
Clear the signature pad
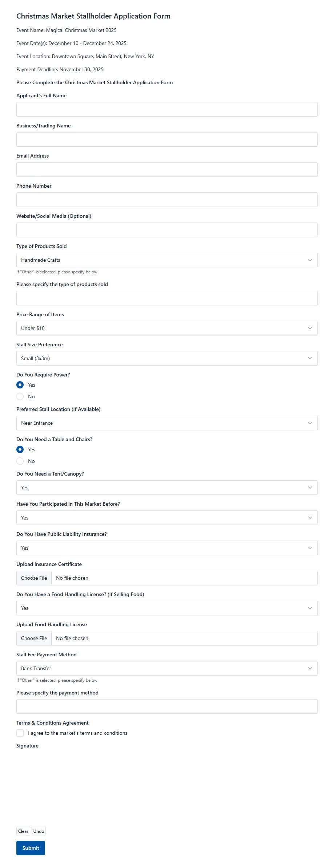(23, 831)
